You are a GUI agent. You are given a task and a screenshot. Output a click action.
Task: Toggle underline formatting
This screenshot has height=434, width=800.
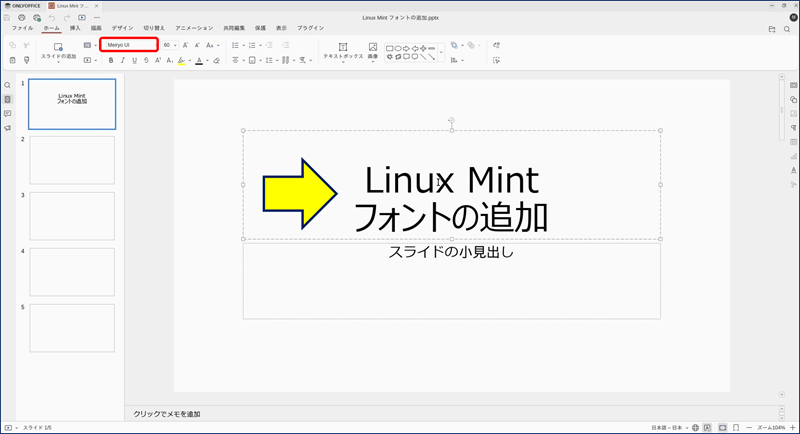134,60
